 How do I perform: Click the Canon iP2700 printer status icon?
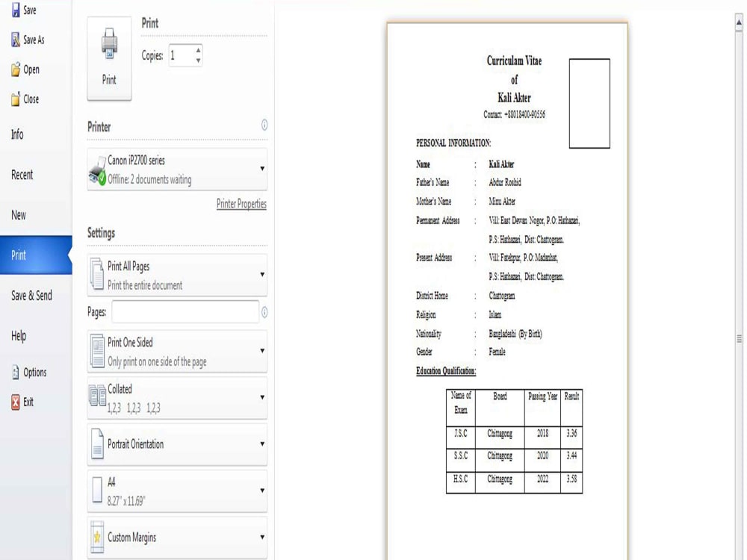98,170
